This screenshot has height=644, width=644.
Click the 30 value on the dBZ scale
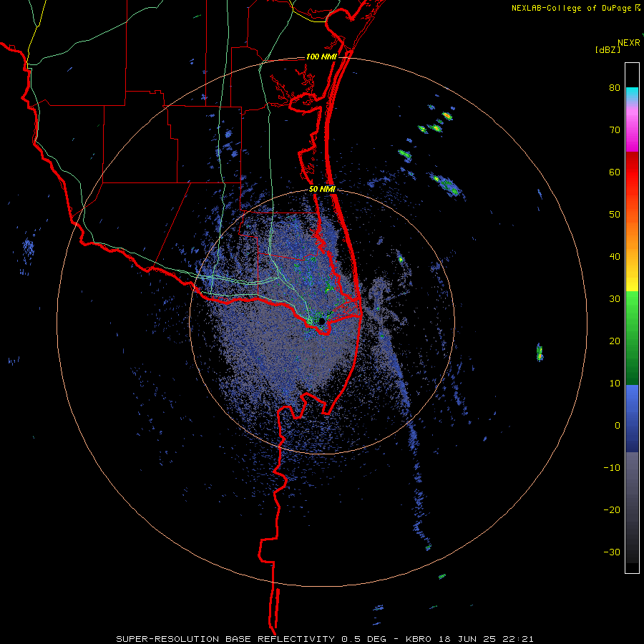coord(615,299)
